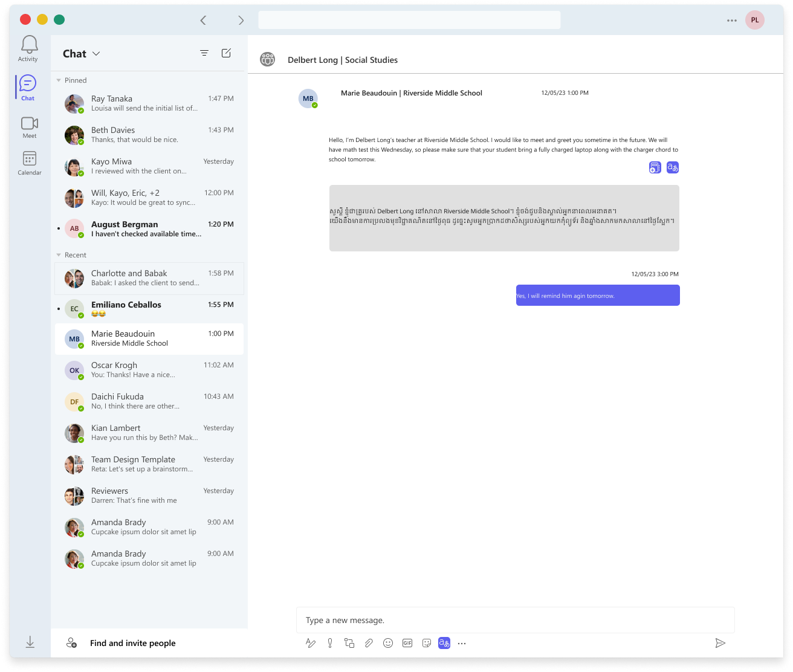
Task: Click the Type a new message field
Action: tap(516, 620)
